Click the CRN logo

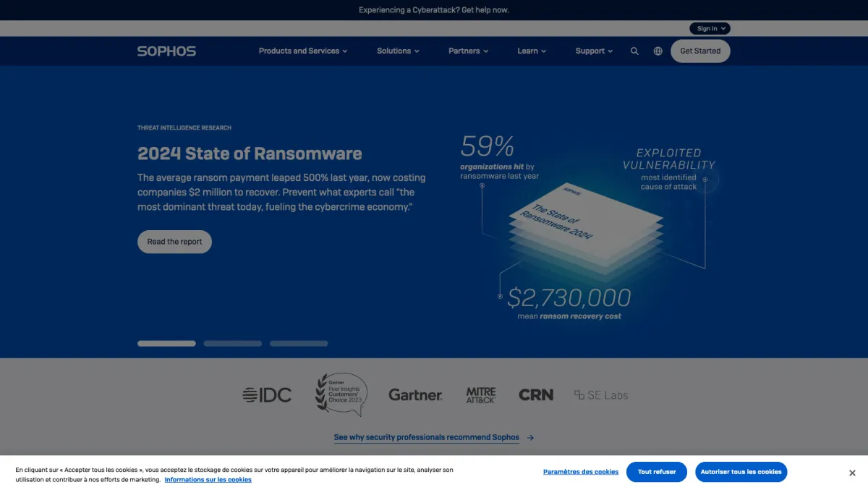click(x=536, y=395)
